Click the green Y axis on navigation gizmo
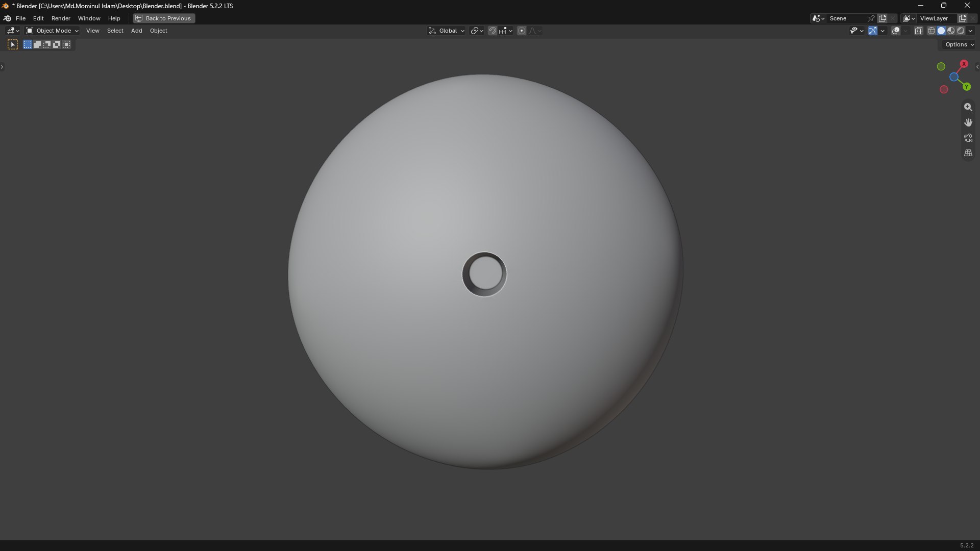The width and height of the screenshot is (980, 551). coord(967,87)
